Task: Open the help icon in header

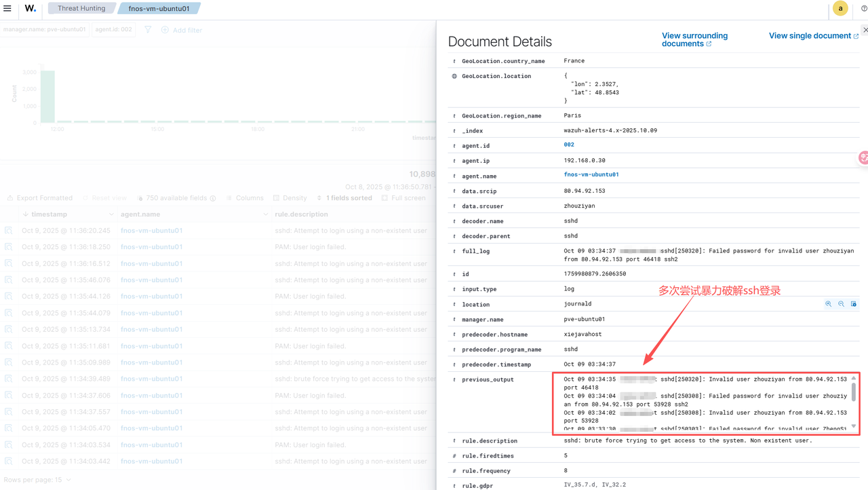Action: click(864, 9)
